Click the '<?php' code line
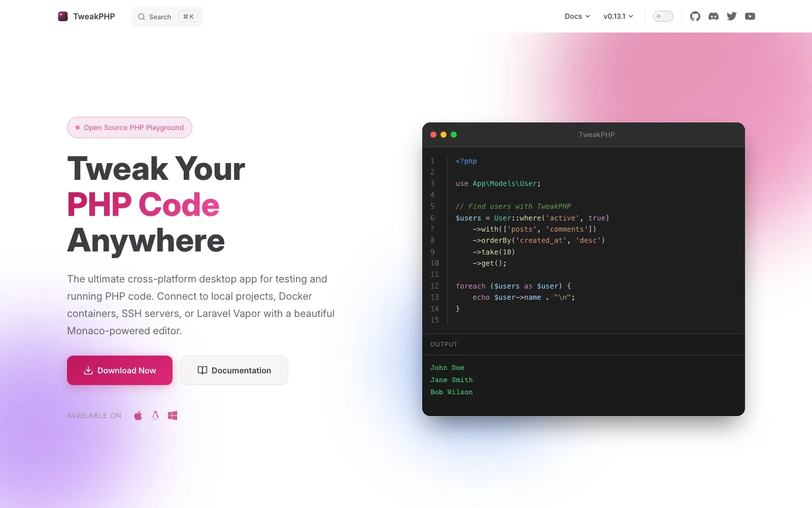The image size is (812, 508). coord(466,161)
